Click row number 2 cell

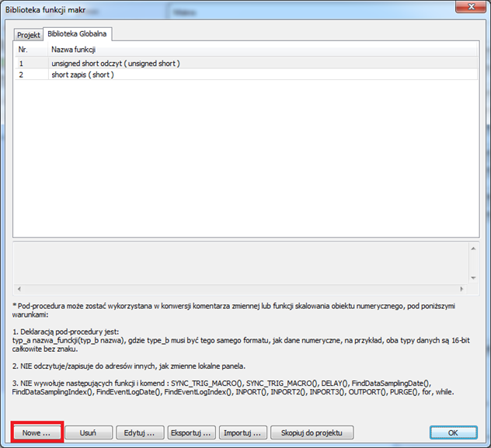point(31,75)
